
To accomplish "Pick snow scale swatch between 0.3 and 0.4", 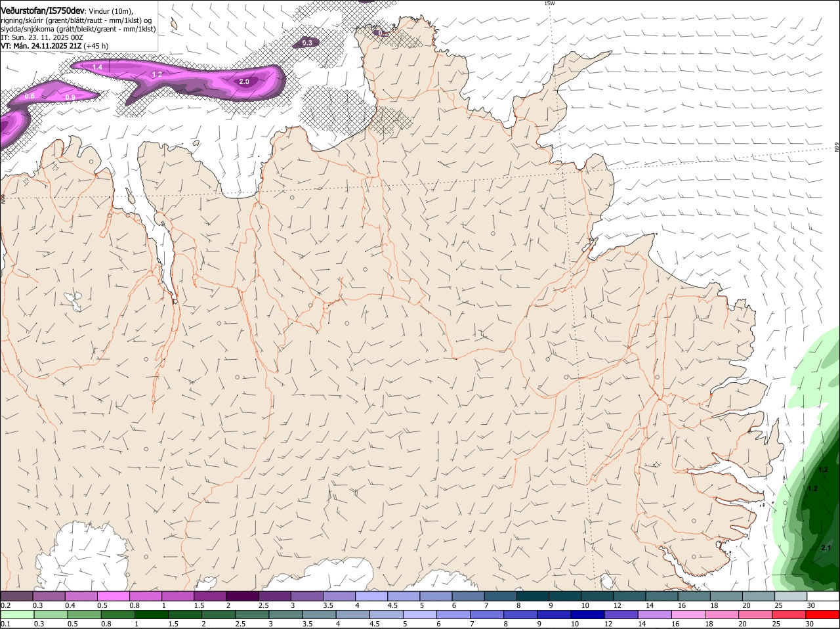I will coord(49,596).
